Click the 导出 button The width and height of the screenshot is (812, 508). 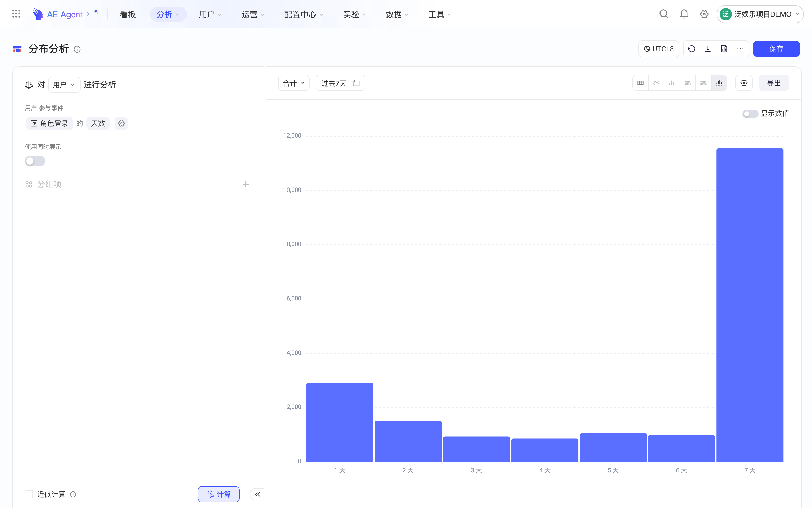pyautogui.click(x=774, y=83)
